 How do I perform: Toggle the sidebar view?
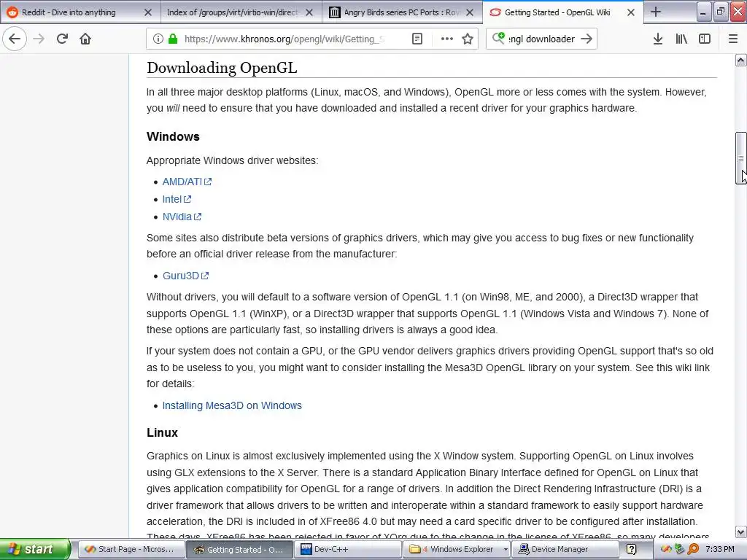(x=705, y=39)
